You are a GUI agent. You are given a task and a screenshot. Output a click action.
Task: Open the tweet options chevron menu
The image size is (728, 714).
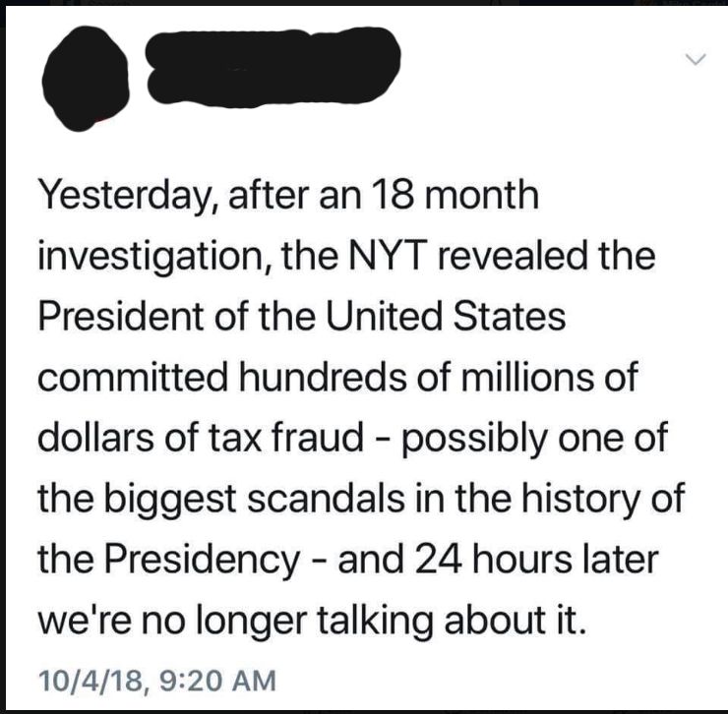click(696, 61)
